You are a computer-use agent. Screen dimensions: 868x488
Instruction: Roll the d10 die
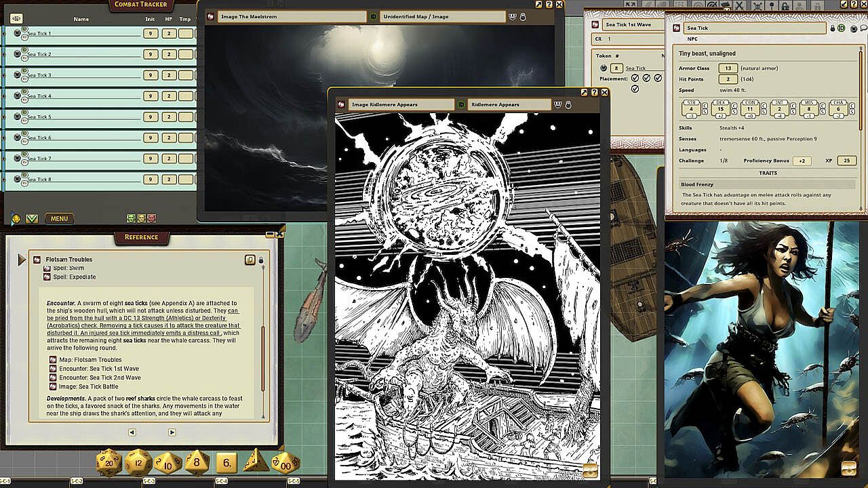point(167,463)
